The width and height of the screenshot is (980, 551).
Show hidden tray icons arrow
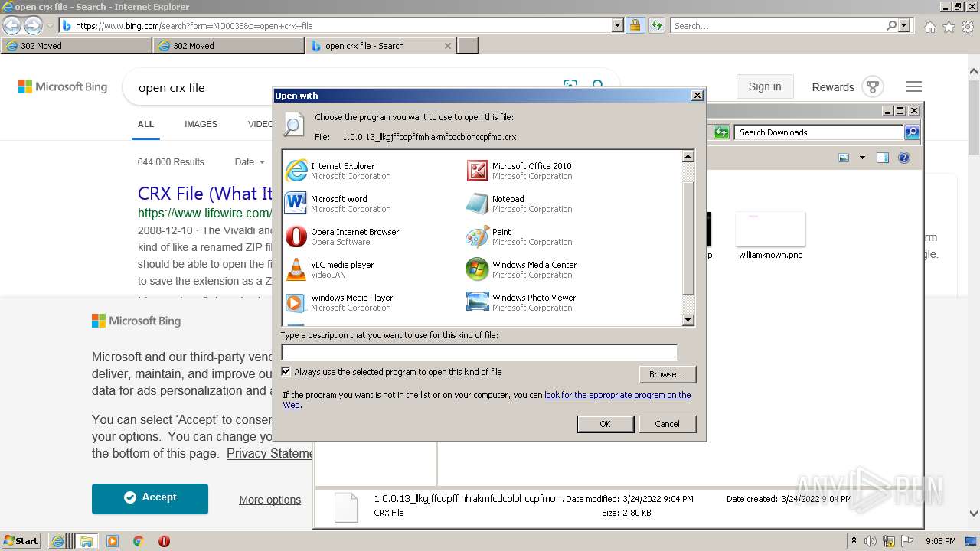[x=854, y=541]
